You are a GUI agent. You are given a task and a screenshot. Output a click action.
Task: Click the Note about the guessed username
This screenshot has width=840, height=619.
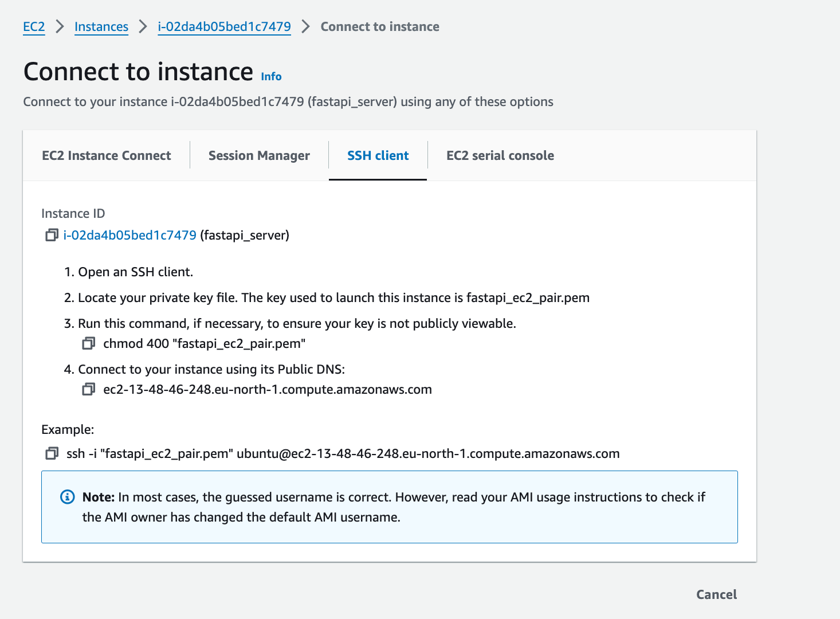(x=390, y=507)
